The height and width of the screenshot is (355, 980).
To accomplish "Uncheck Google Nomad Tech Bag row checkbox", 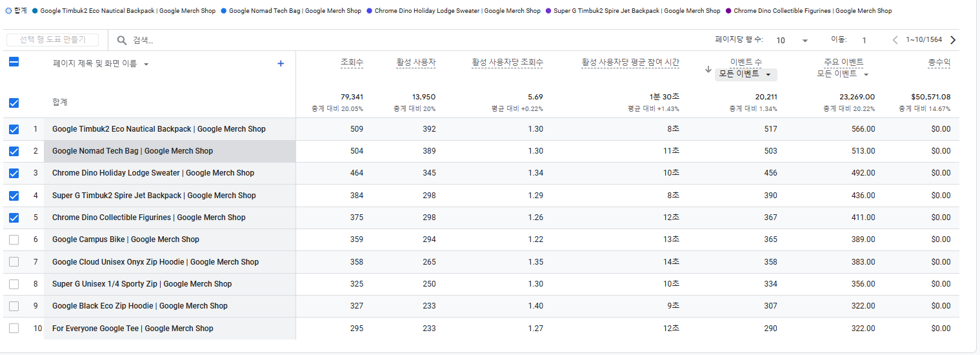I will tap(14, 151).
